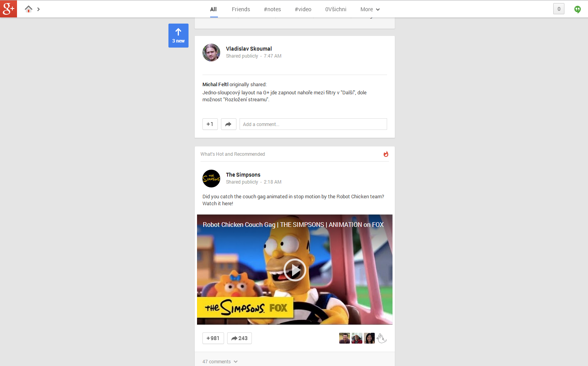Click the animated hand +1 icon

tap(382, 338)
